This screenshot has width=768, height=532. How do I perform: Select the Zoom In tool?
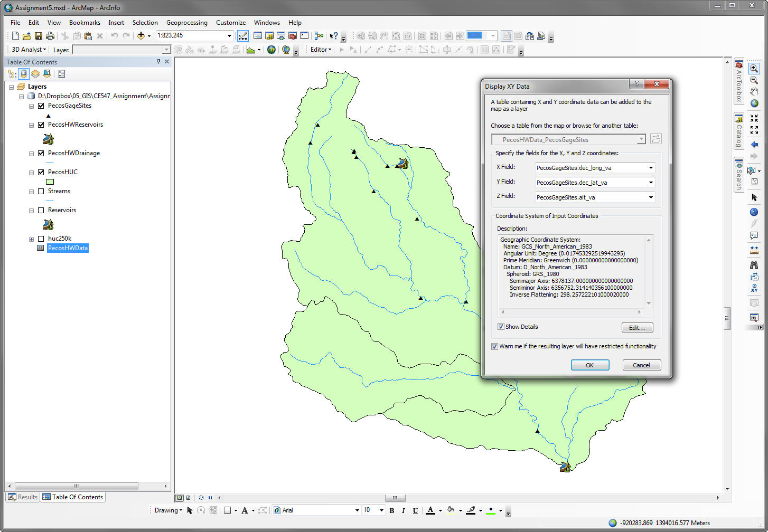[754, 69]
